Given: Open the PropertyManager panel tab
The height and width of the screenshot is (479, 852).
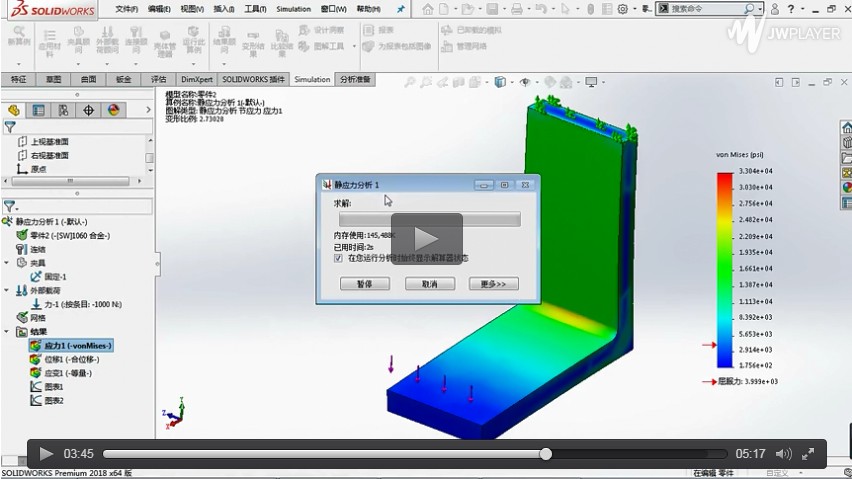Looking at the screenshot, I should click(39, 110).
